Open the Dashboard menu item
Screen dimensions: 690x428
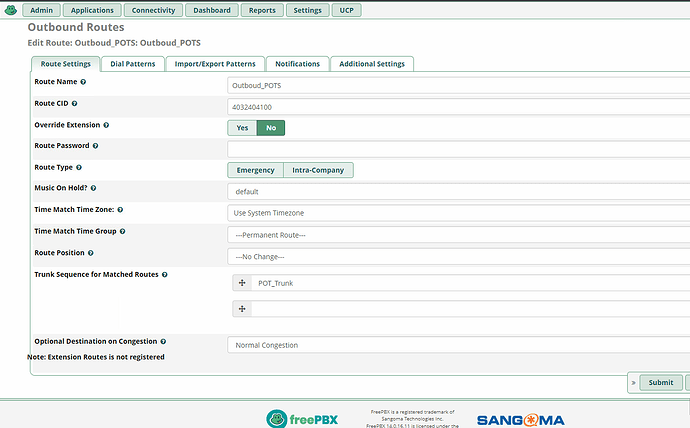click(212, 10)
